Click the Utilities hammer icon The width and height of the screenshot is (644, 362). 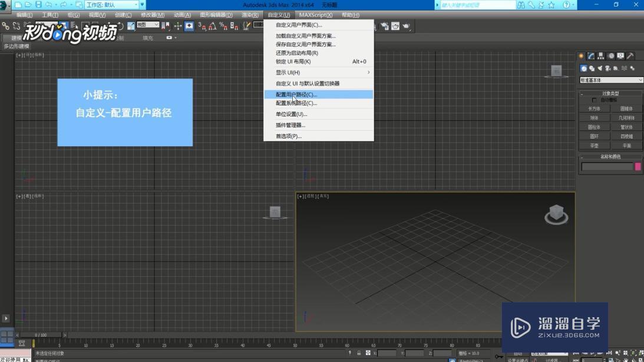click(630, 55)
